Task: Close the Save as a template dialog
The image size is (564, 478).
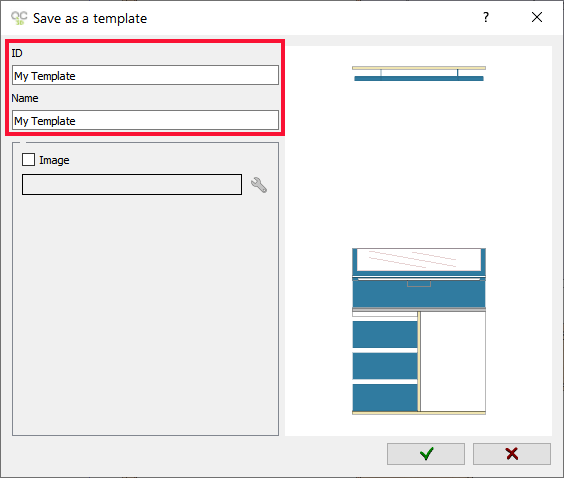Action: 537,17
